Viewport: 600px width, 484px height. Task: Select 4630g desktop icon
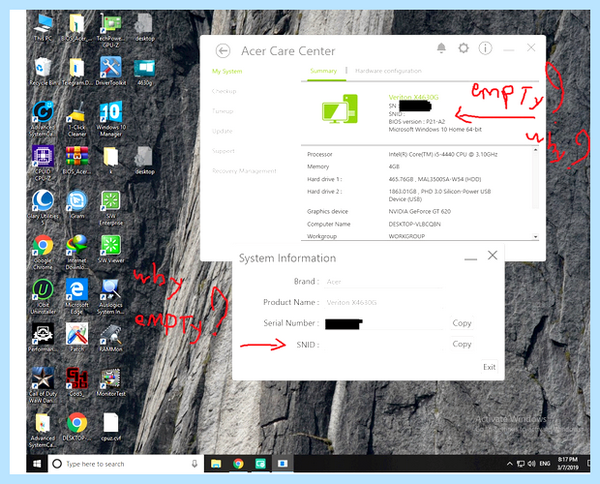(145, 72)
